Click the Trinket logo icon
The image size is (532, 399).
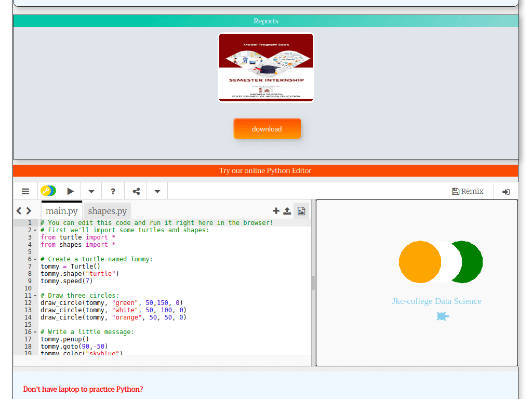click(x=48, y=191)
